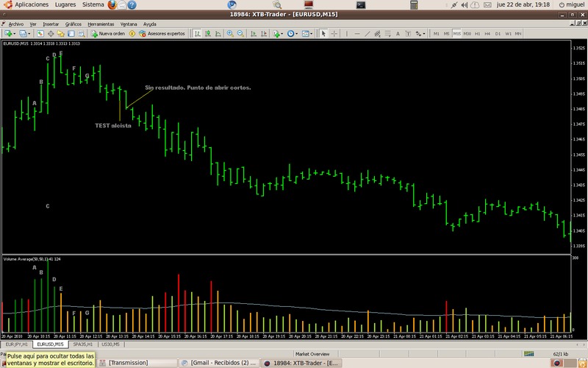The width and height of the screenshot is (588, 368).
Task: Switch timeframe to H1
Action: (477, 34)
